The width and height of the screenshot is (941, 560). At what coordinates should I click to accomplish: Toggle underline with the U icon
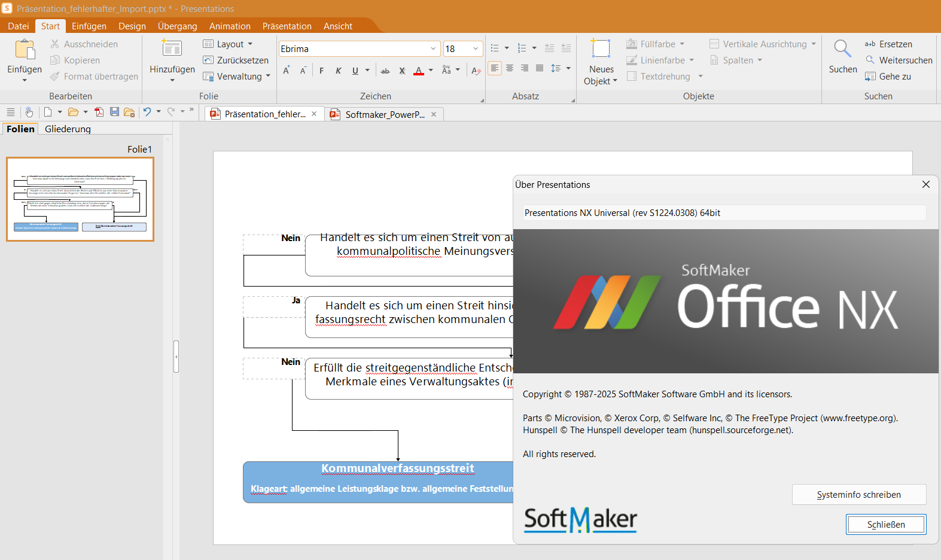[x=355, y=71]
